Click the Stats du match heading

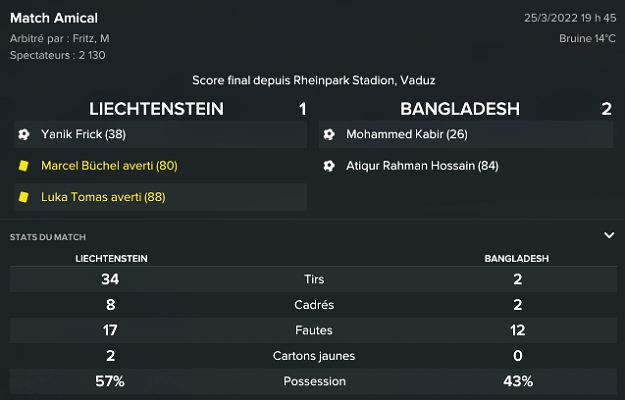click(x=47, y=237)
